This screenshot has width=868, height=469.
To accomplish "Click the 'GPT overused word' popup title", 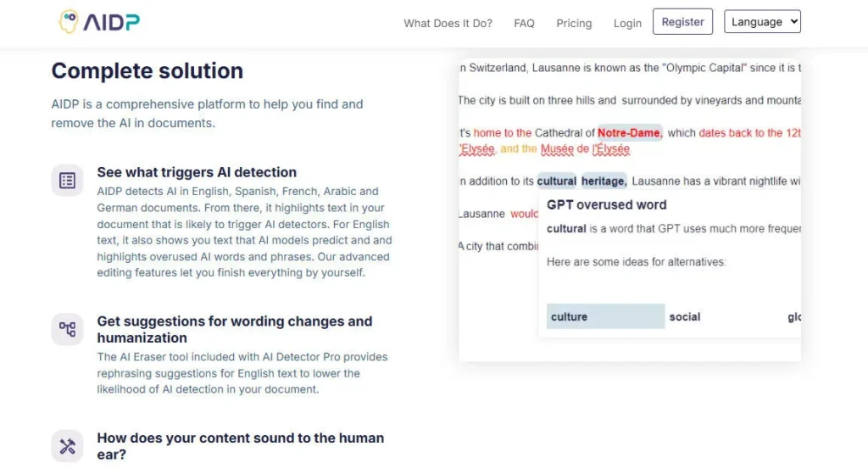I will click(x=606, y=204).
